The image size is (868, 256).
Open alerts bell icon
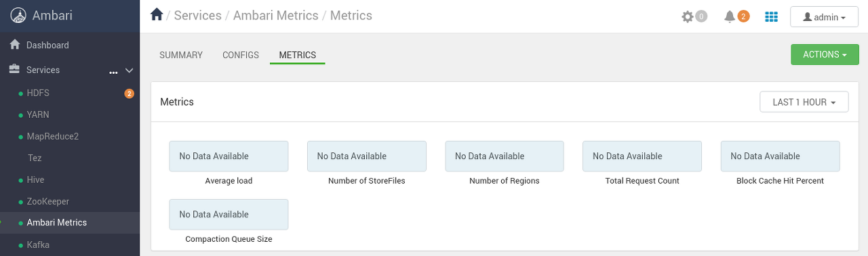point(730,16)
